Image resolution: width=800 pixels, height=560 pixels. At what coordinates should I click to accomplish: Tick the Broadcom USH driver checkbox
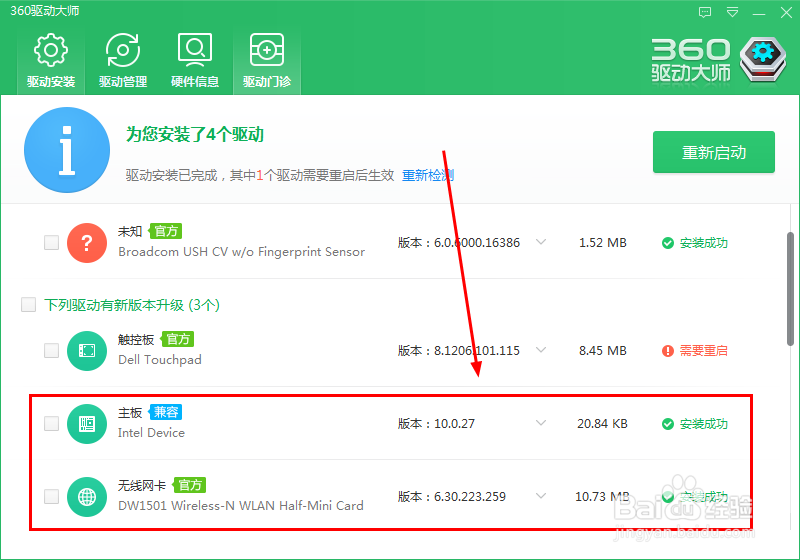coord(52,242)
